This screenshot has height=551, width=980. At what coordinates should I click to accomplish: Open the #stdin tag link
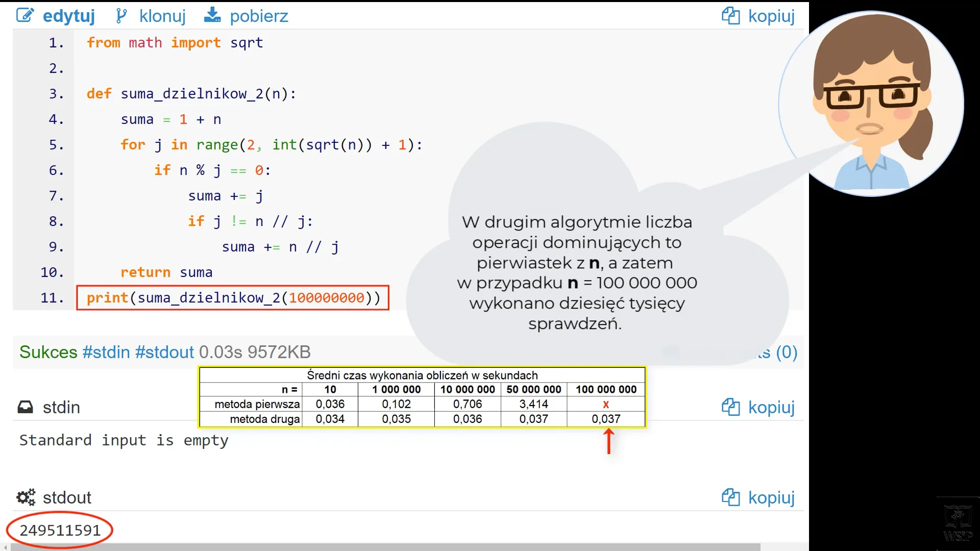tap(106, 352)
